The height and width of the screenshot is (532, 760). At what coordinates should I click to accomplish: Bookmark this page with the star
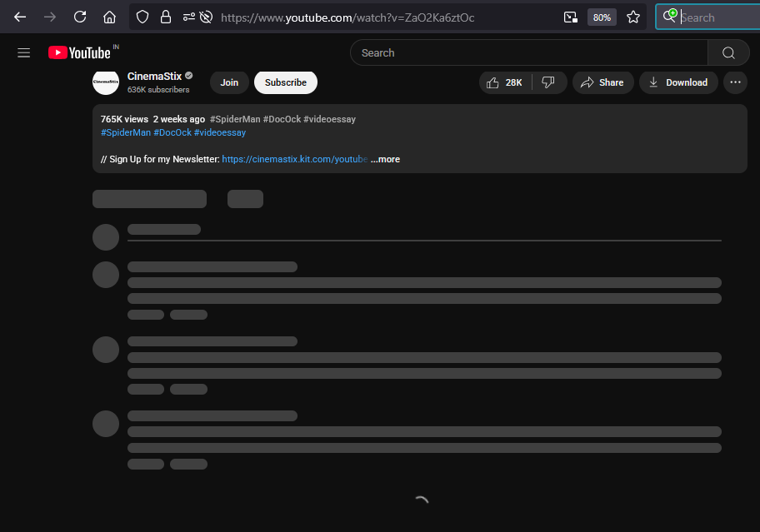coord(633,17)
